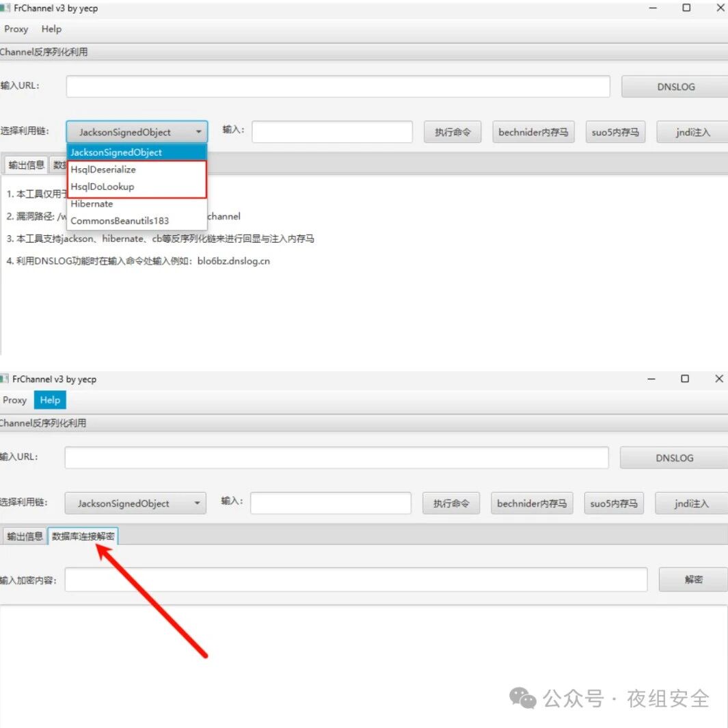
Task: Click app icon in lower window title bar
Action: point(4,379)
